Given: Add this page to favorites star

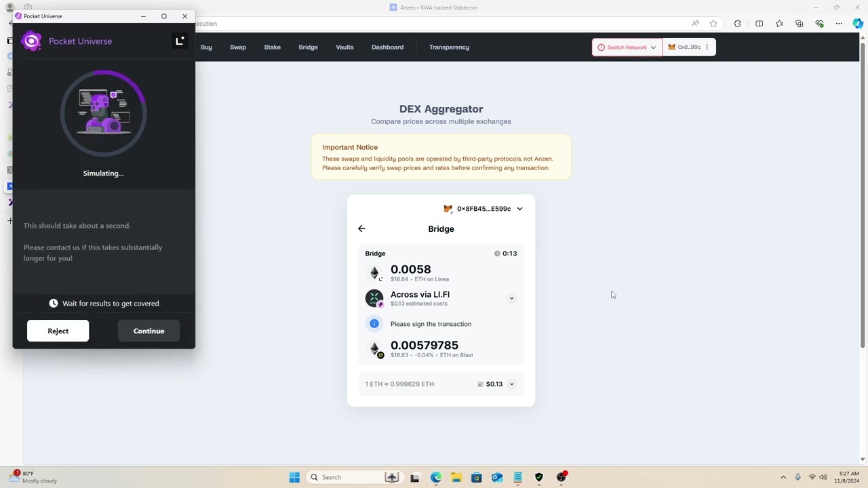Looking at the screenshot, I should pos(713,24).
